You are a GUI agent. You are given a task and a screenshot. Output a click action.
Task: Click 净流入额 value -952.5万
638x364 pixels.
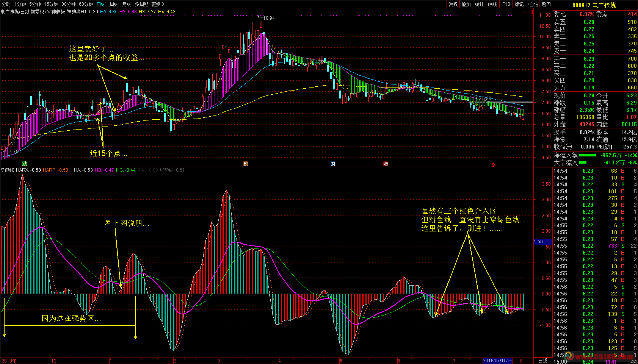(611, 155)
